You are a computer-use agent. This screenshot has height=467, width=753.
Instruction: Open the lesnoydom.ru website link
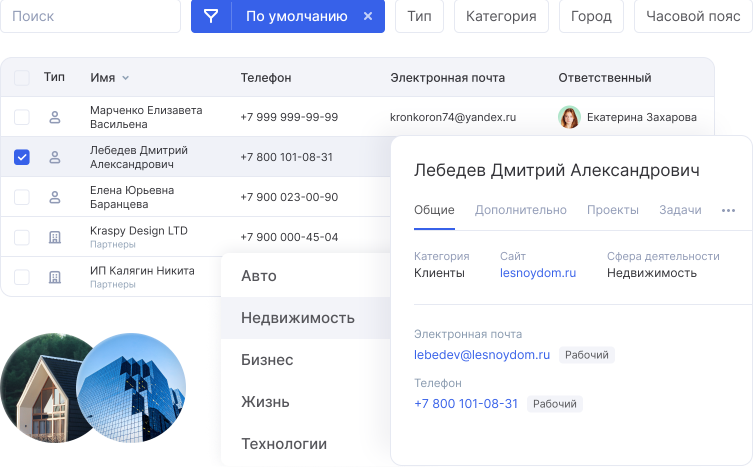pos(538,272)
